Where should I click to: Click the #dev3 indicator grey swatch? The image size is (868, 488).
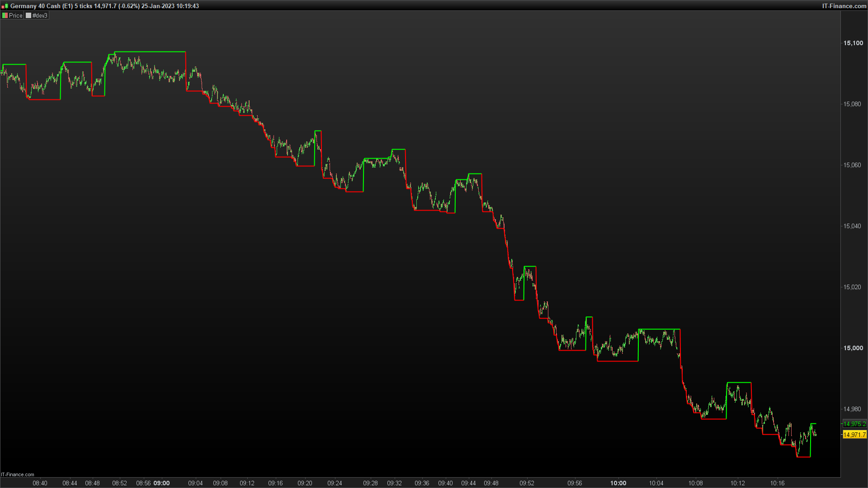point(28,15)
